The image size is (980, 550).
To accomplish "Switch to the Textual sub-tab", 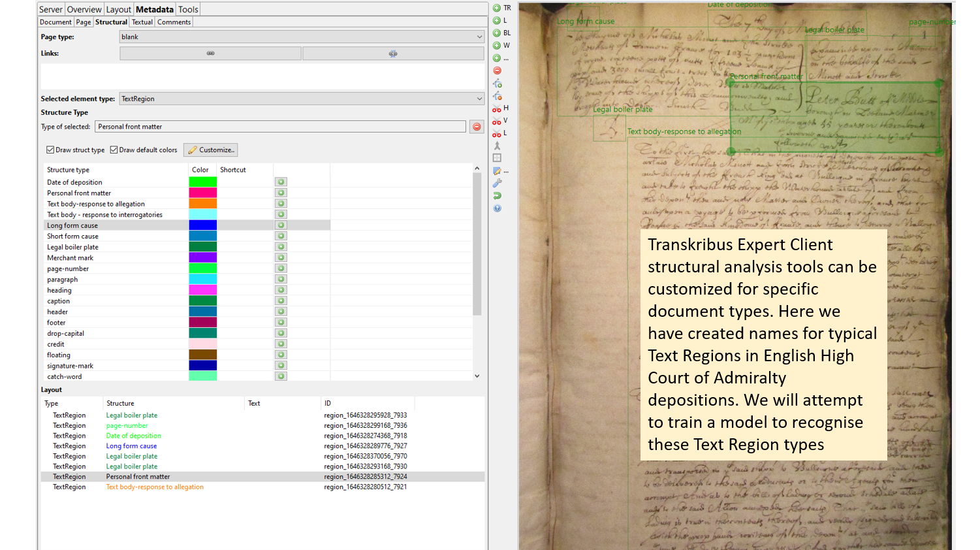I will 142,22.
